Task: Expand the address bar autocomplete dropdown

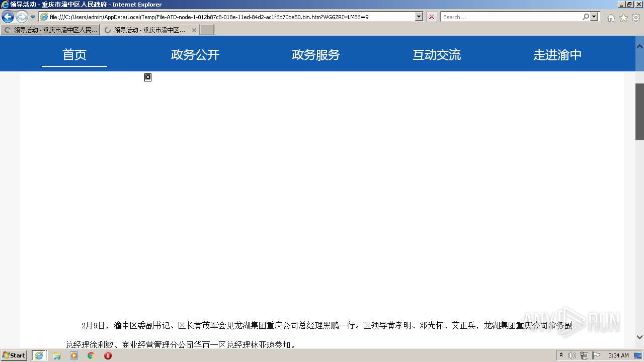Action: pyautogui.click(x=419, y=17)
